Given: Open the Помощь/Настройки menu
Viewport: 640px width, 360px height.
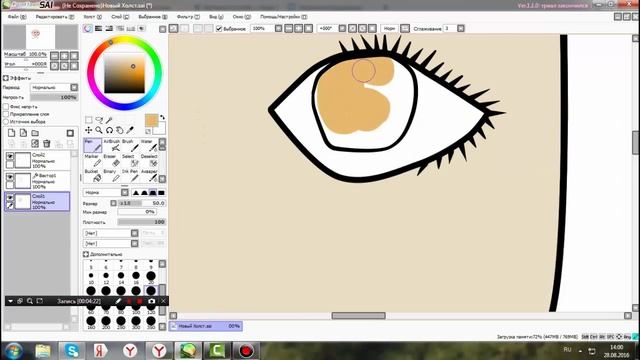Looking at the screenshot, I should pos(284,17).
